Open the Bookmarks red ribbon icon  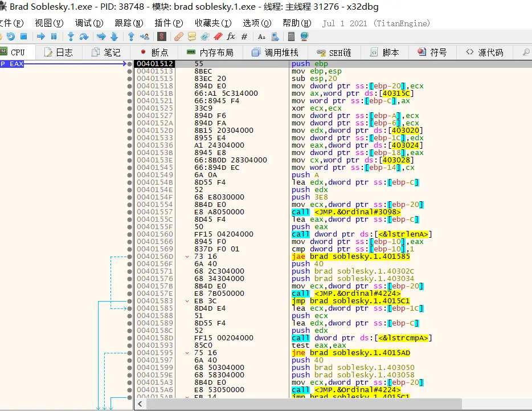tap(218, 36)
